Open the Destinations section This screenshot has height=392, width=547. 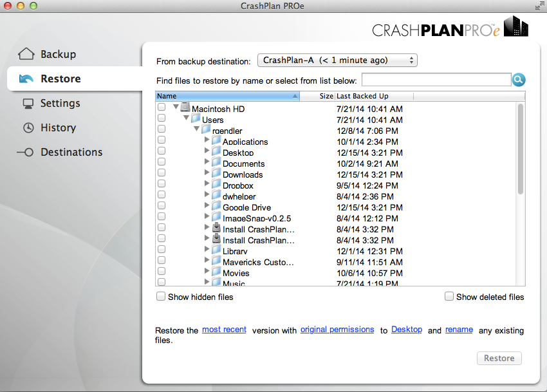(71, 152)
